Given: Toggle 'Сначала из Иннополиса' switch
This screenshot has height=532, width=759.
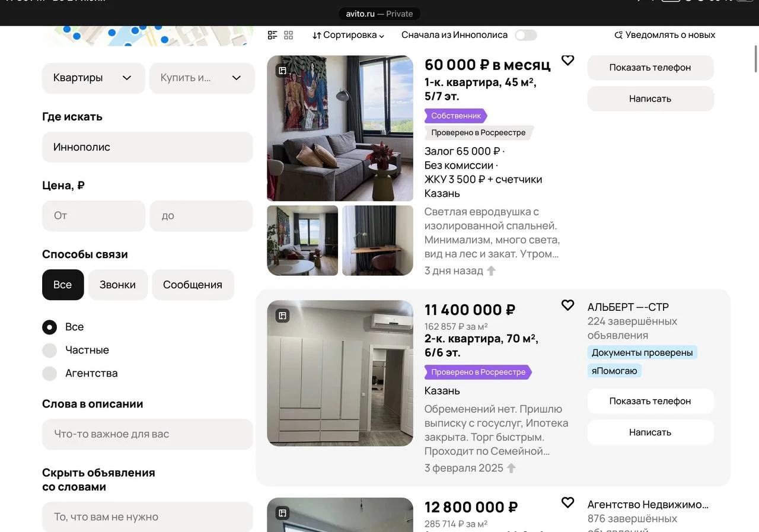Looking at the screenshot, I should tap(526, 35).
